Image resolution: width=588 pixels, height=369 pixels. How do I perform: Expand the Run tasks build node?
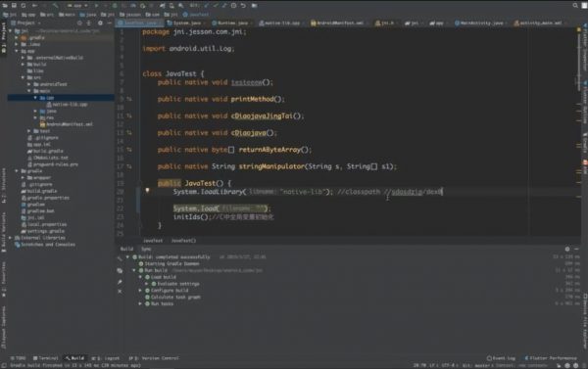click(140, 303)
